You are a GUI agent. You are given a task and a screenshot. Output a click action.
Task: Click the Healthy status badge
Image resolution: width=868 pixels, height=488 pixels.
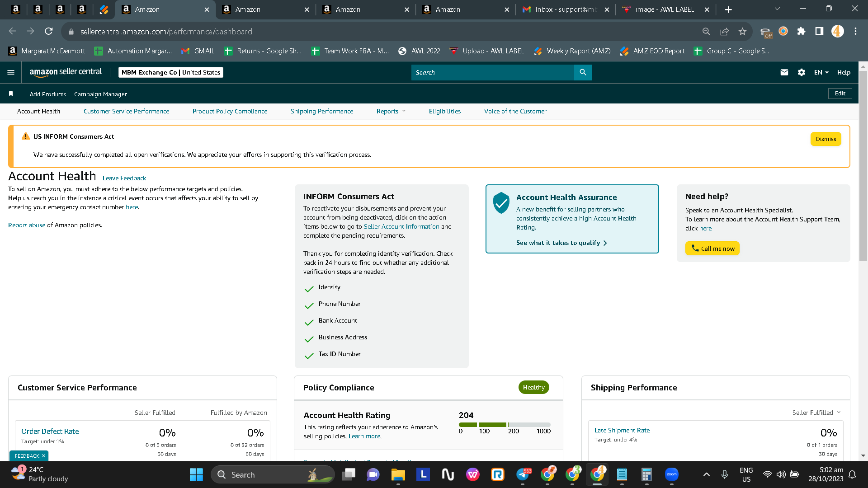533,387
